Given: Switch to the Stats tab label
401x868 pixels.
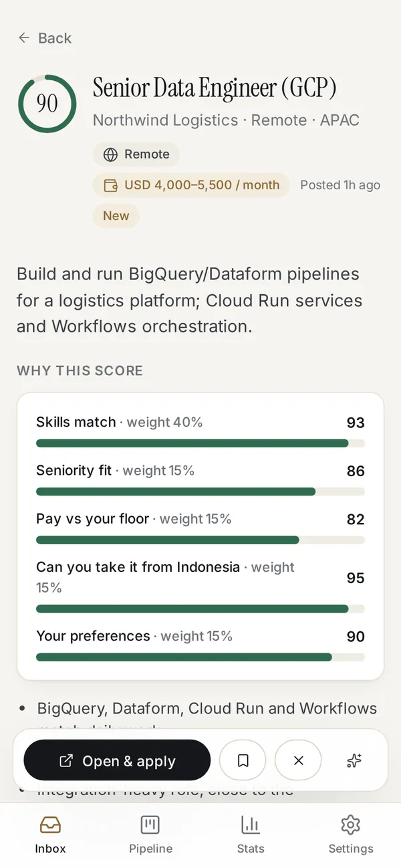Looking at the screenshot, I should (251, 849).
